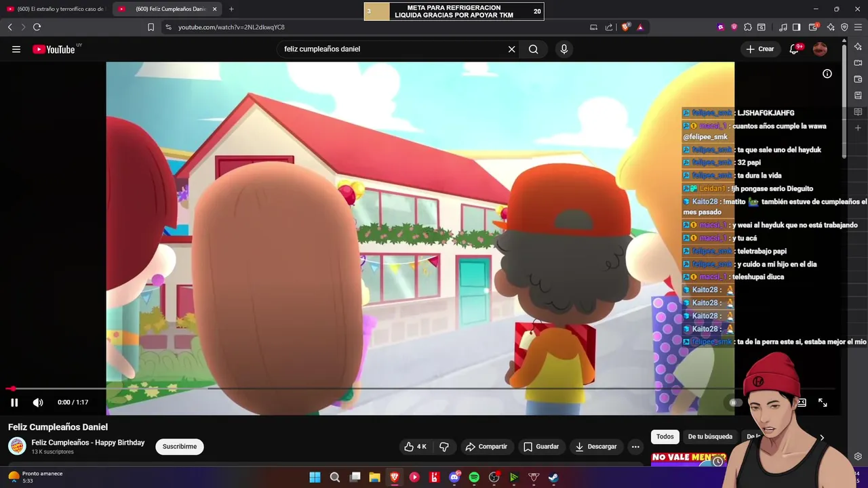Open site settings icon in address bar

(x=168, y=27)
